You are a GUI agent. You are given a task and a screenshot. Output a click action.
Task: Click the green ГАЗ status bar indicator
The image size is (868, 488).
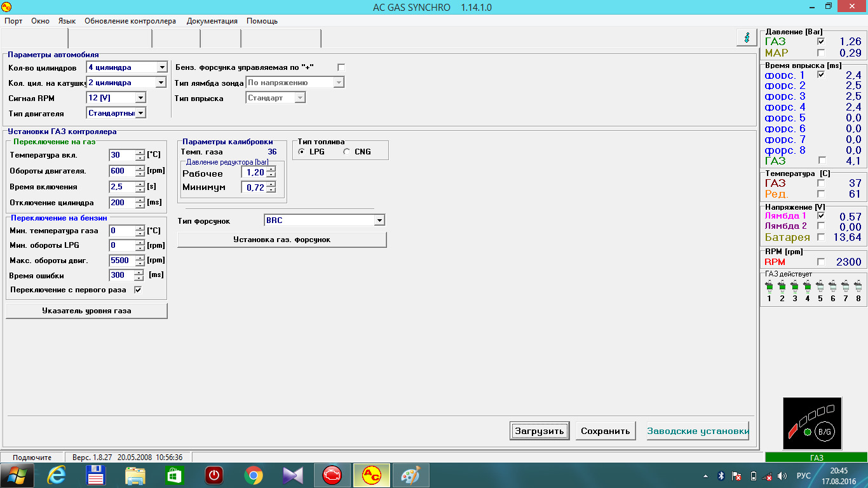[817, 457]
